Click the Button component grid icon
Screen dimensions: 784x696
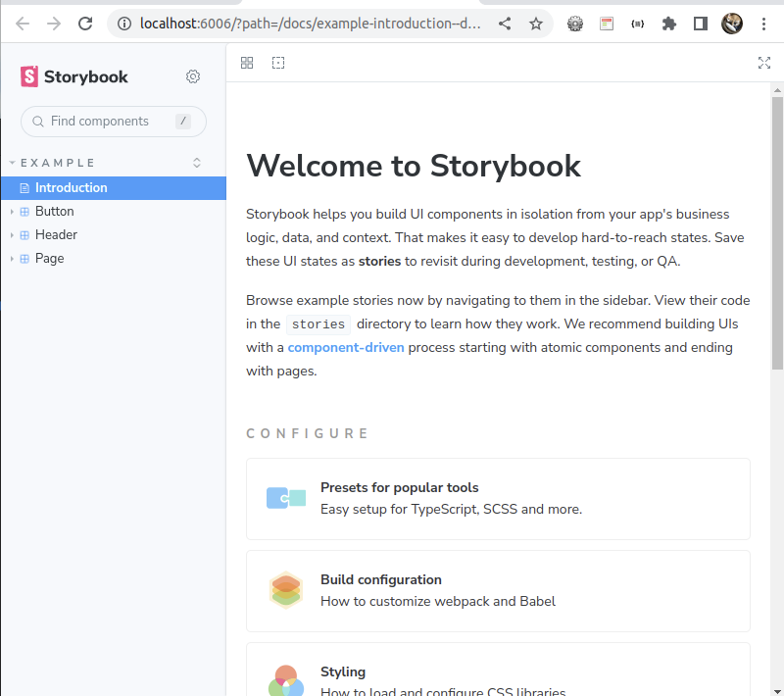pyautogui.click(x=24, y=212)
